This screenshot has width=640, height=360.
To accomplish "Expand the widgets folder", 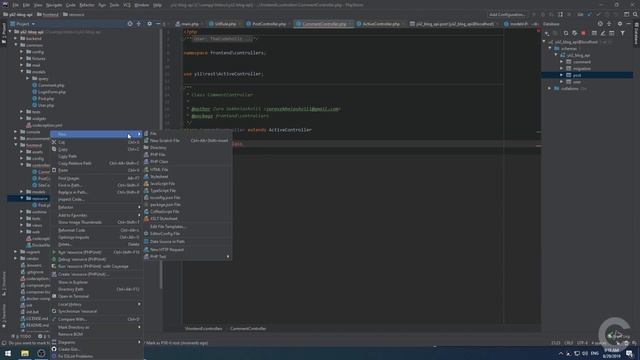I will coord(22,118).
